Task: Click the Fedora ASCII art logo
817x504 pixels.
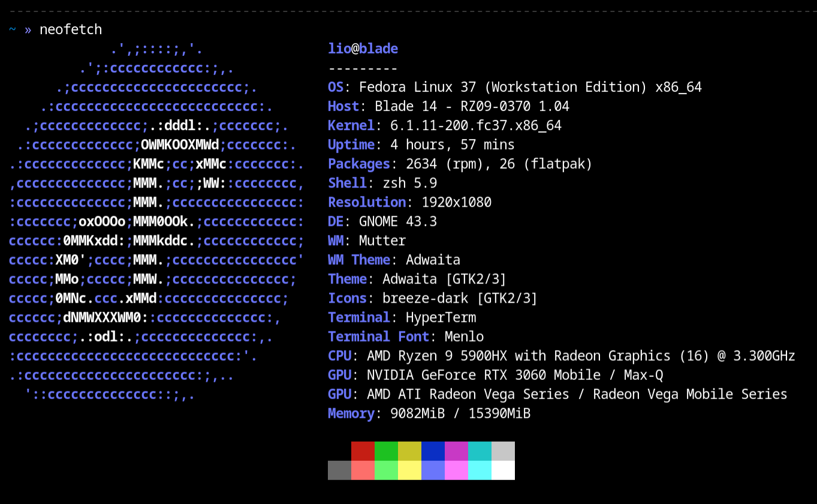Action: [x=156, y=221]
